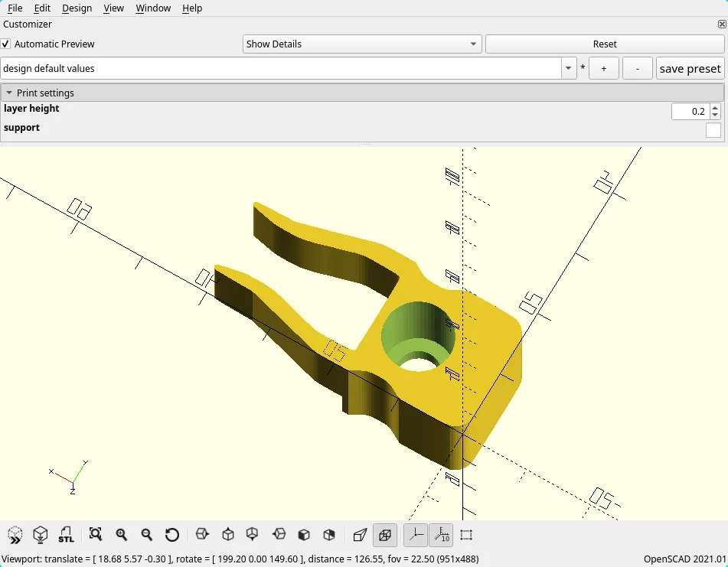Image resolution: width=728 pixels, height=567 pixels.
Task: Open the File menu
Action: 15,8
